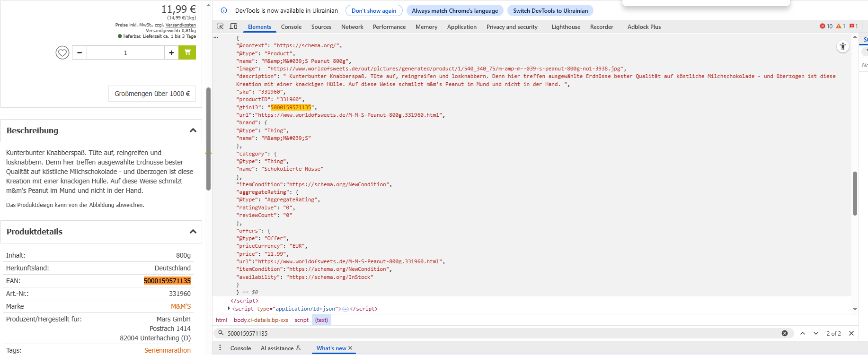This screenshot has height=355, width=868.
Task: Clear the DevTools search field
Action: (785, 333)
